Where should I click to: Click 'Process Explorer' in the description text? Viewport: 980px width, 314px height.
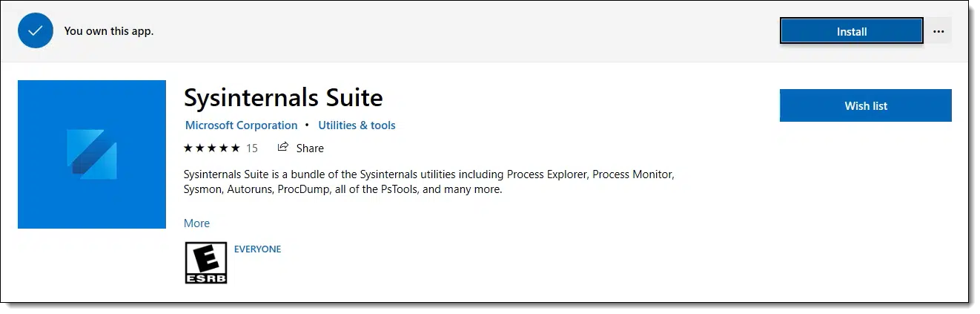(546, 175)
